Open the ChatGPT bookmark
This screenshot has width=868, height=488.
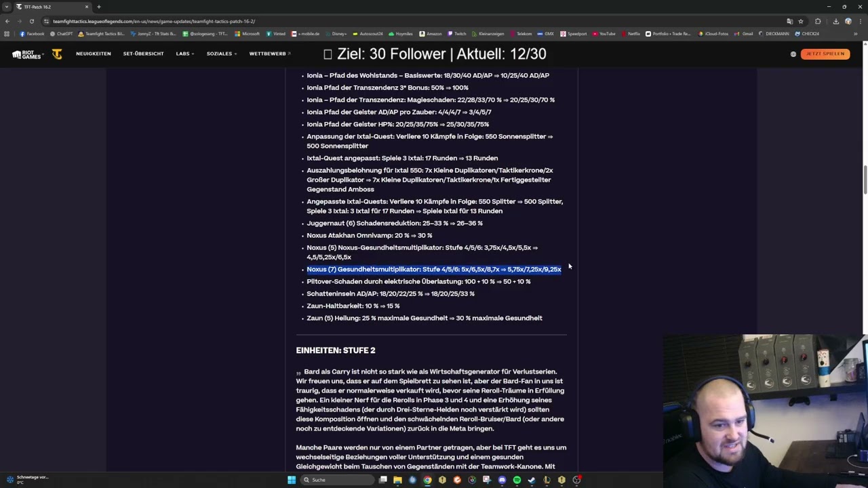coord(62,34)
